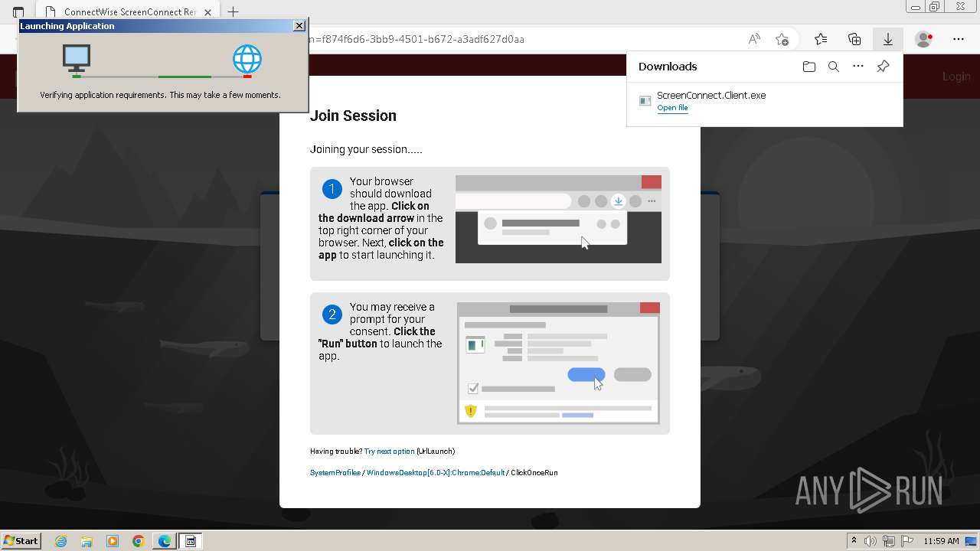Open Action Center flag tray icon
The image size is (980, 551).
tap(906, 541)
